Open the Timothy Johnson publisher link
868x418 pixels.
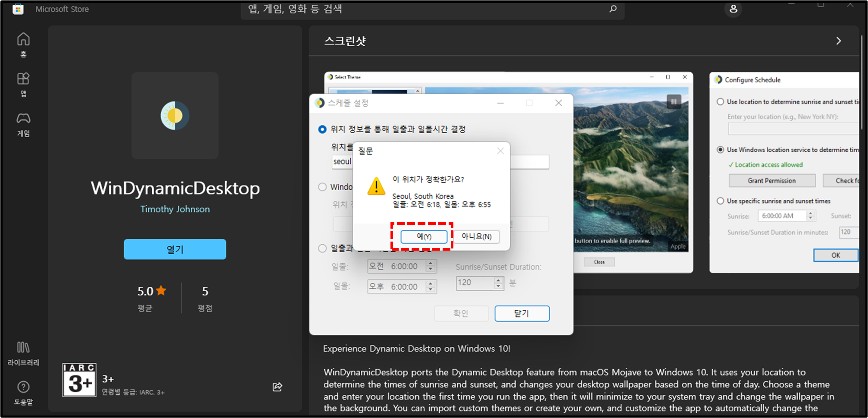tap(175, 209)
